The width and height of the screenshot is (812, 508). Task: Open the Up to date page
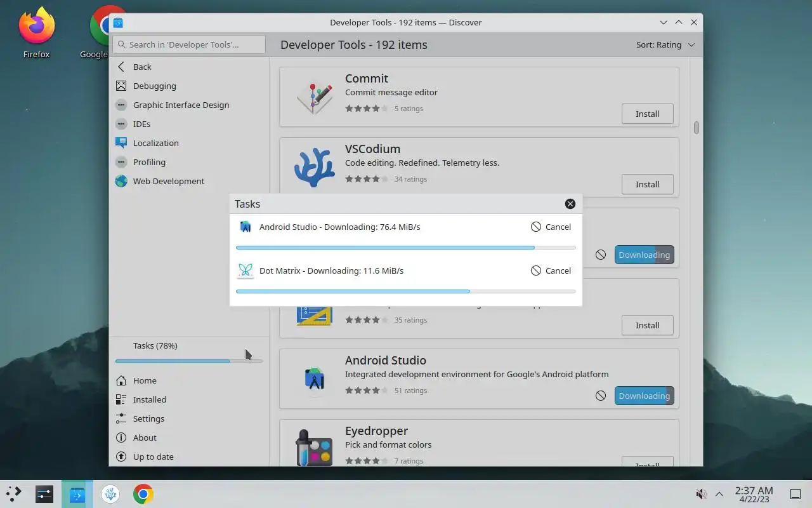pos(189,457)
